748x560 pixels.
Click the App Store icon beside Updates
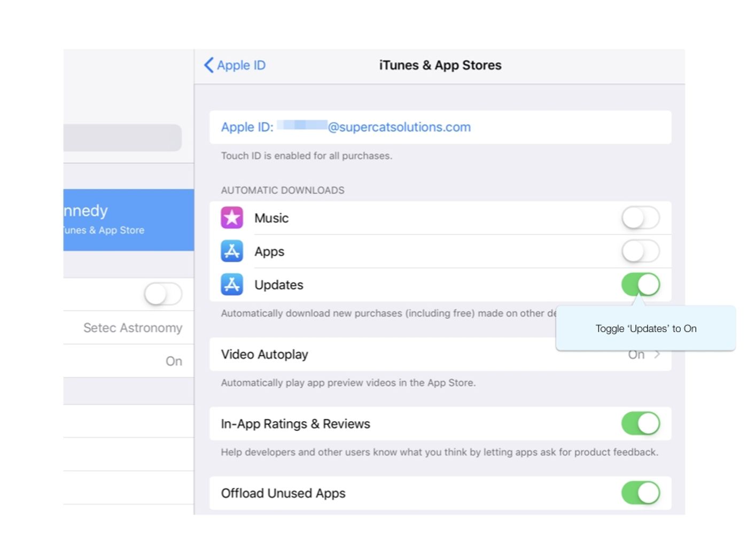pos(232,285)
